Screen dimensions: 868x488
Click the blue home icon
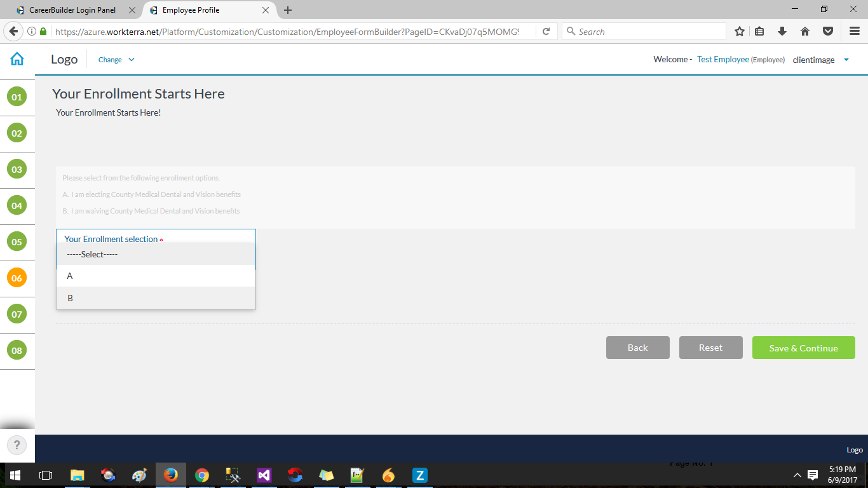click(x=17, y=59)
